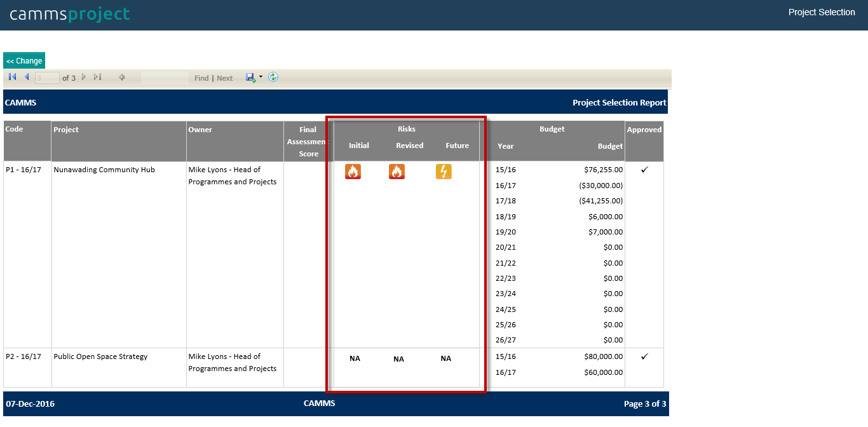The height and width of the screenshot is (427, 868).
Task: Click the $80,000.00 budget value
Action: coord(604,356)
